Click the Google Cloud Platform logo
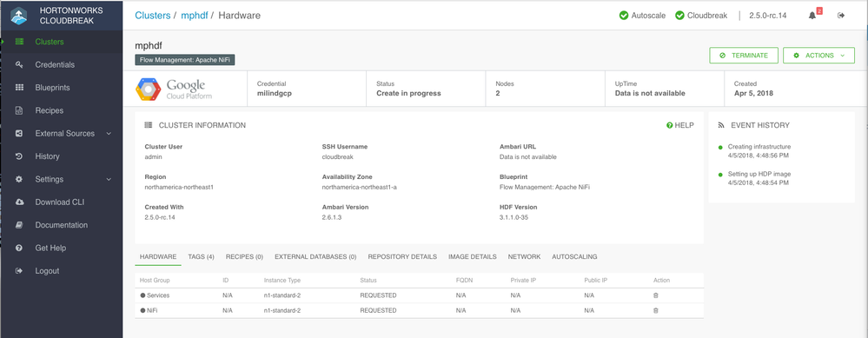 click(173, 89)
